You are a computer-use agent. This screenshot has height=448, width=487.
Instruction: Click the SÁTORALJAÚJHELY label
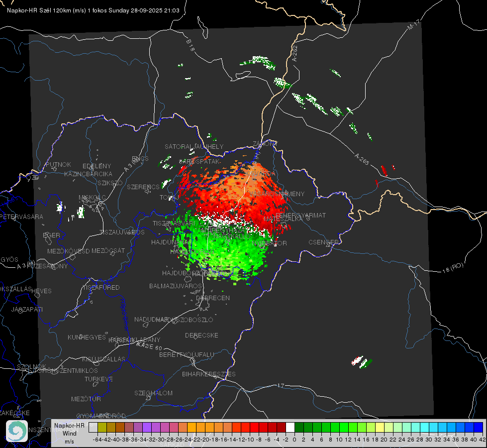pyautogui.click(x=194, y=146)
